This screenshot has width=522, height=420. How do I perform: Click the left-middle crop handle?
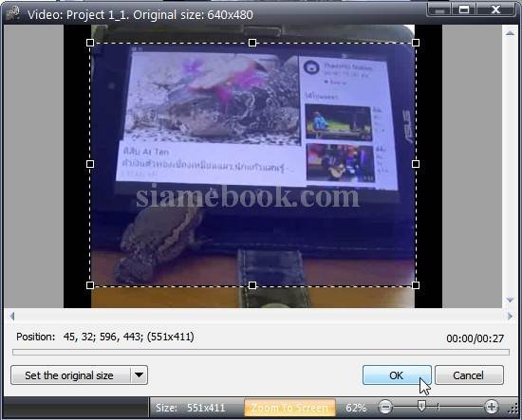[x=90, y=164]
